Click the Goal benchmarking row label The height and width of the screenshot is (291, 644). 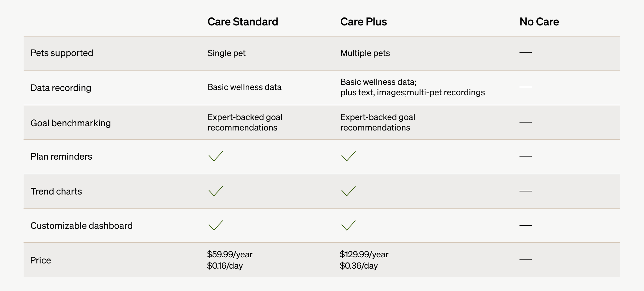[x=71, y=123]
